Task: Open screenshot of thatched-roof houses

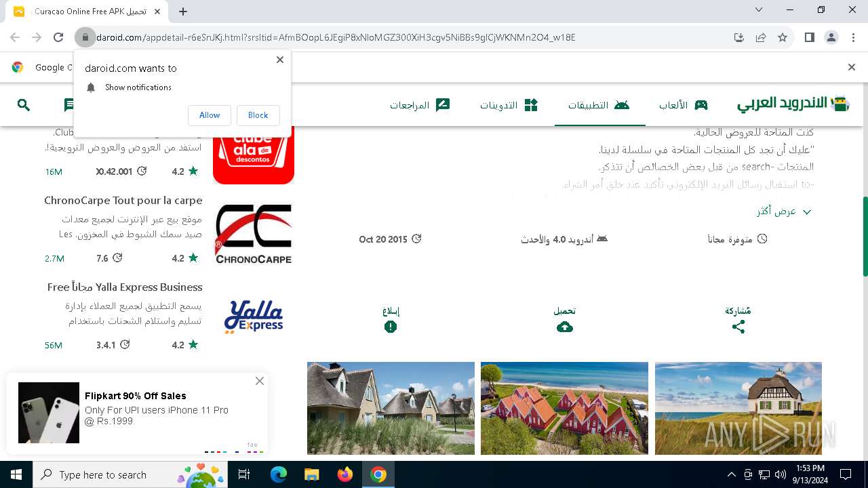Action: [391, 408]
